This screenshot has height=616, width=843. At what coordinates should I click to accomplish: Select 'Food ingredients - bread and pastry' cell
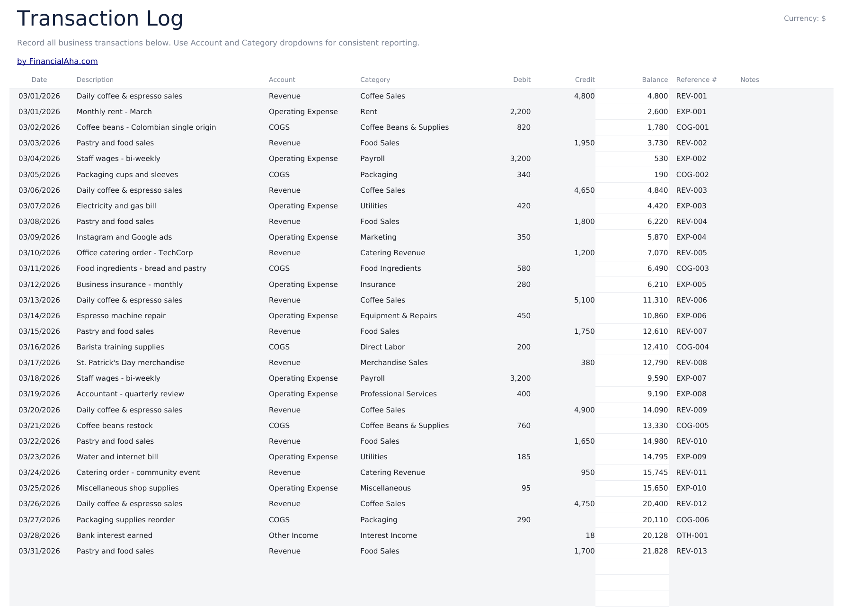(142, 268)
